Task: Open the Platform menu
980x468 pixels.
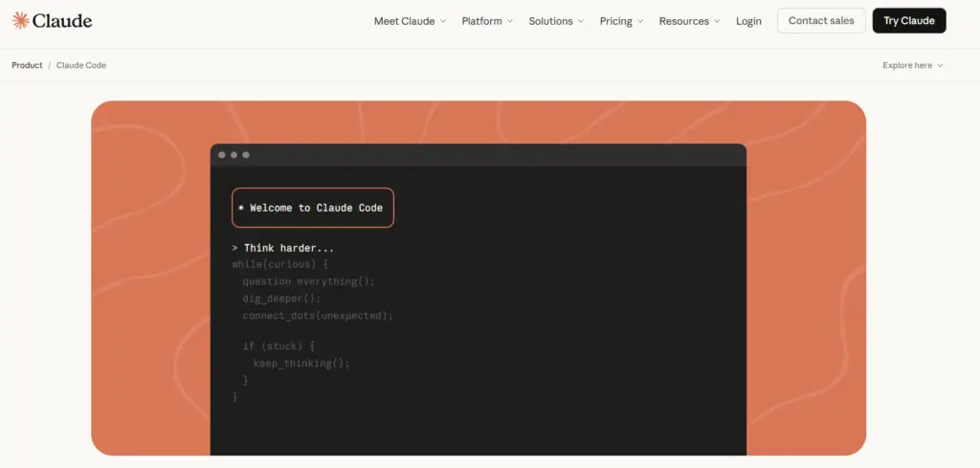Action: [x=487, y=21]
